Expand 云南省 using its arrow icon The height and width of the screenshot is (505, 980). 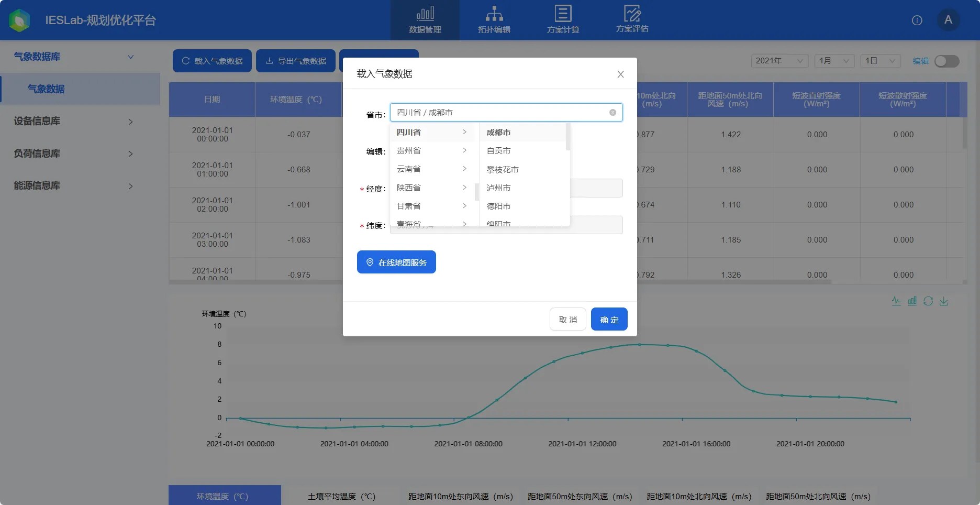(464, 169)
